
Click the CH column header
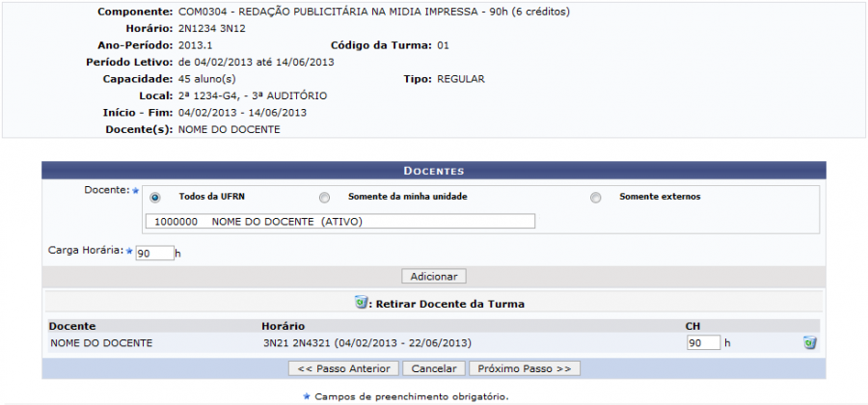coord(692,326)
